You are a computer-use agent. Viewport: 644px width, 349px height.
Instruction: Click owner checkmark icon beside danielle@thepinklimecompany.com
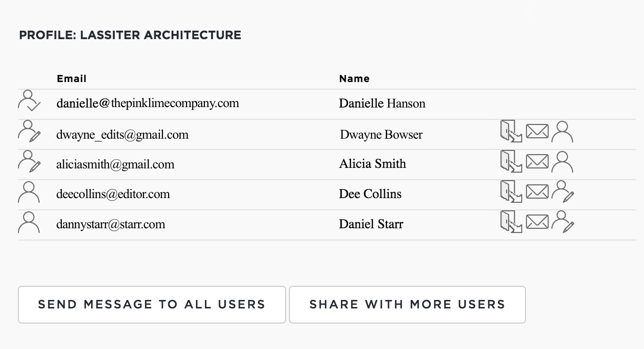point(29,101)
